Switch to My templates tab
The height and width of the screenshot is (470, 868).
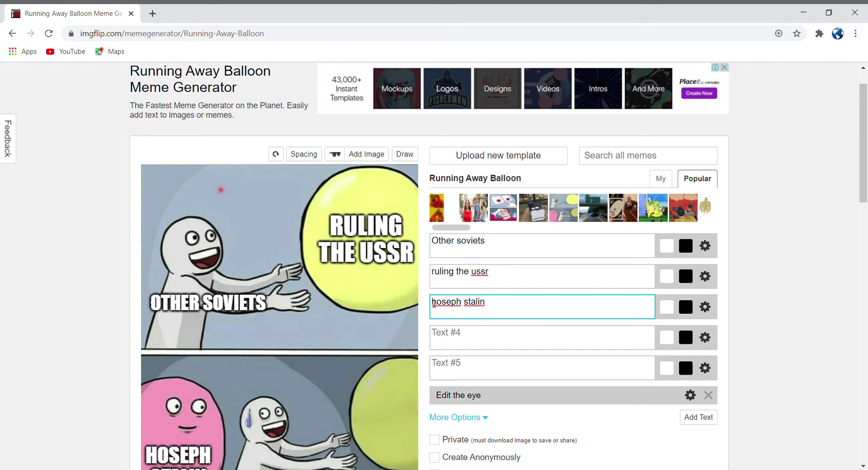coord(660,179)
